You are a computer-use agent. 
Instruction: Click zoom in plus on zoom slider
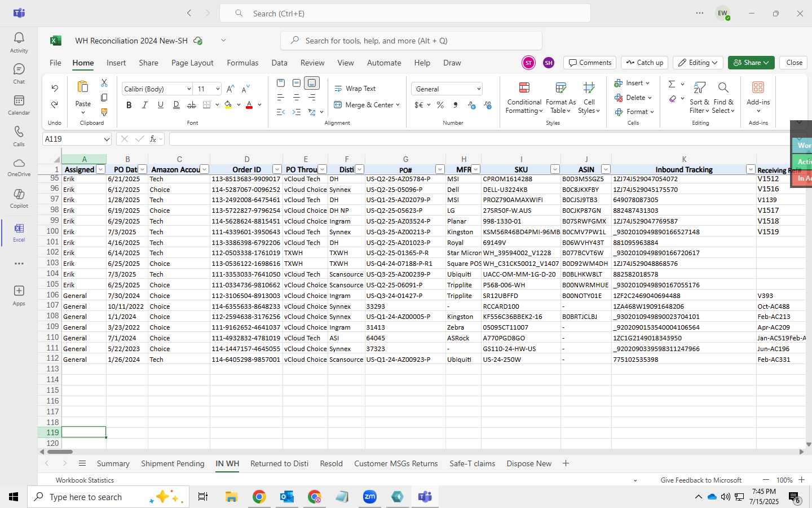tap(801, 480)
